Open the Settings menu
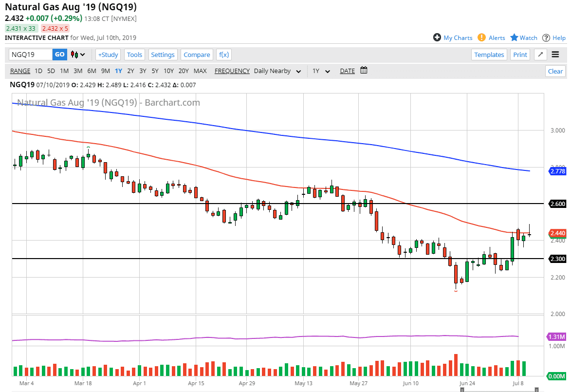Screen dimensions: 571x392 [x=163, y=55]
